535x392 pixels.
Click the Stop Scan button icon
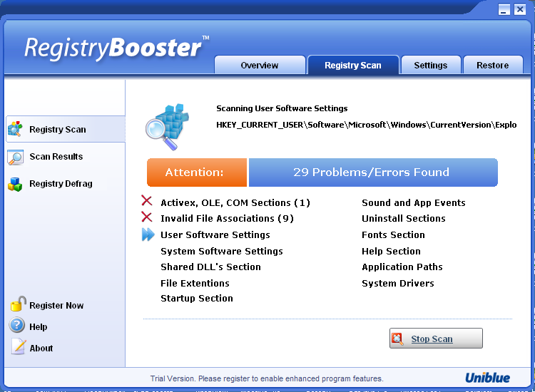397,339
